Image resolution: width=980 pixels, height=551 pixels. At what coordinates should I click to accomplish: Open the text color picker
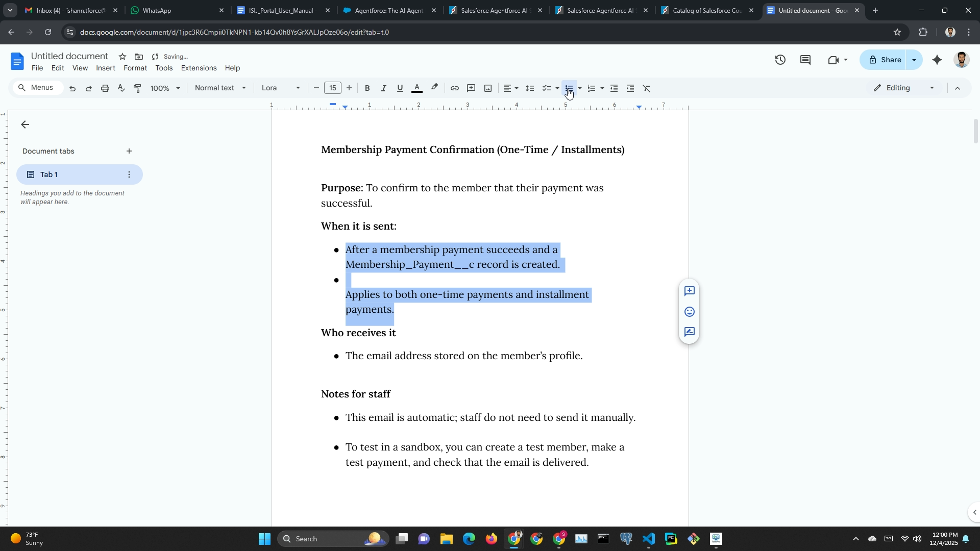[x=417, y=88]
